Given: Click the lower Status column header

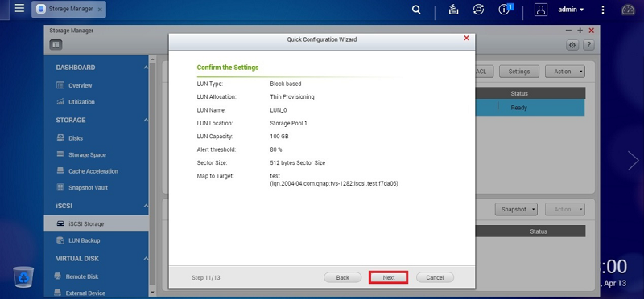Looking at the screenshot, I should pyautogui.click(x=538, y=231).
